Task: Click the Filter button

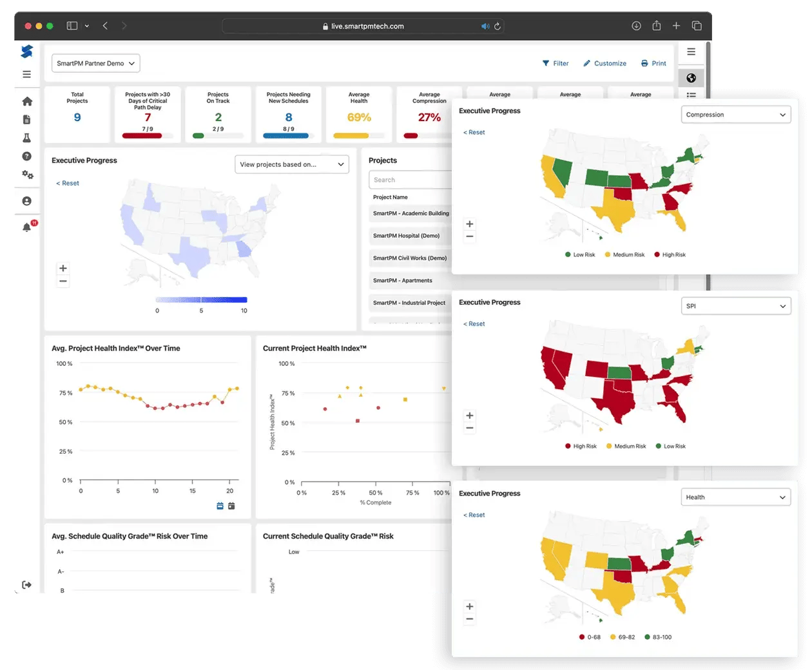Action: click(556, 63)
